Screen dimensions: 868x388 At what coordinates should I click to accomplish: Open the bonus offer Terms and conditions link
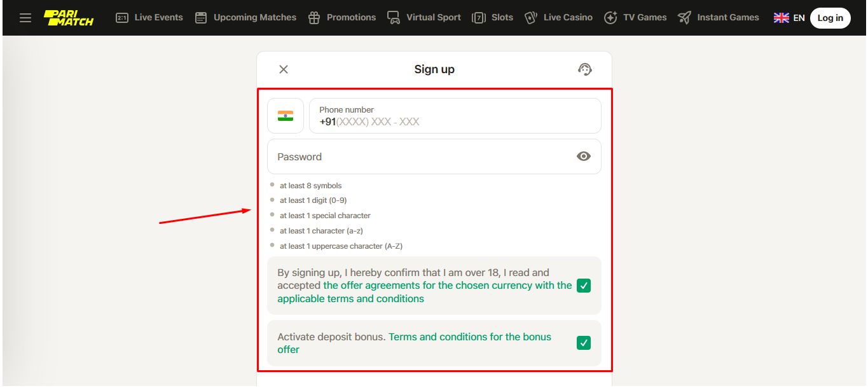click(469, 337)
